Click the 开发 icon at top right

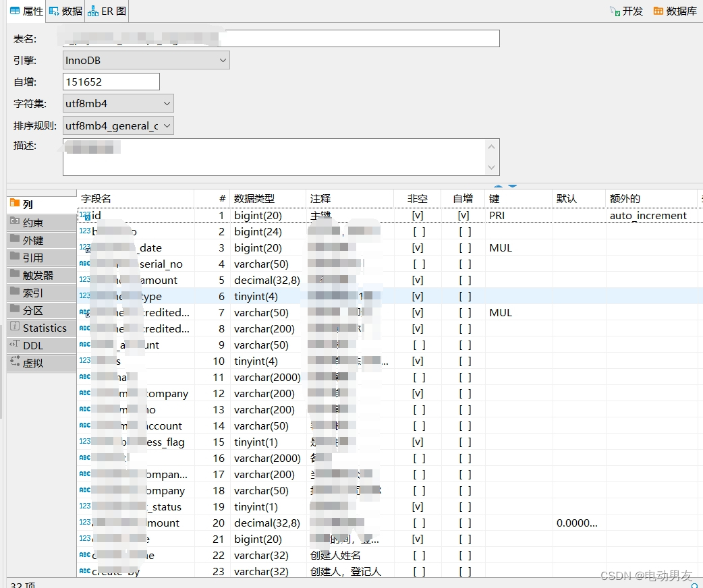click(x=615, y=11)
